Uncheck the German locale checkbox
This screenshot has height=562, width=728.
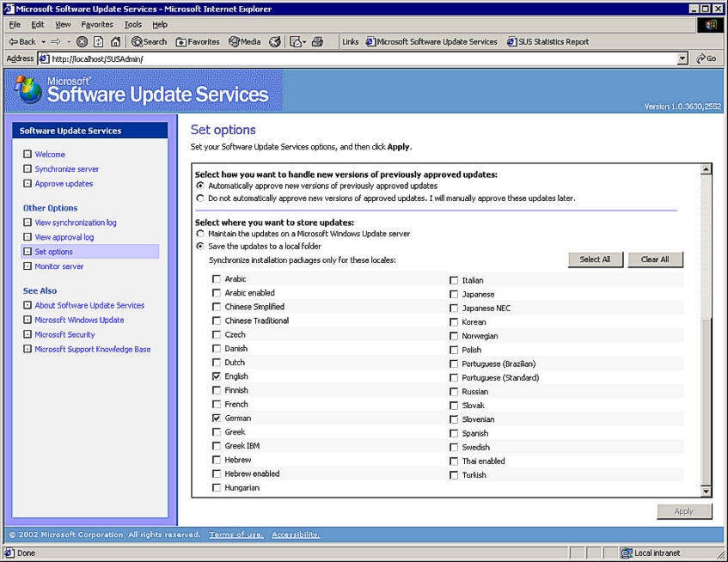click(x=217, y=418)
